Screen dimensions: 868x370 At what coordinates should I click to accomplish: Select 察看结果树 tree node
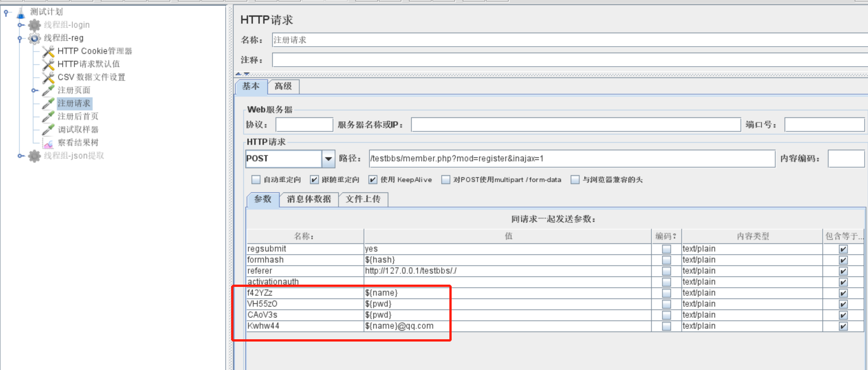click(78, 142)
